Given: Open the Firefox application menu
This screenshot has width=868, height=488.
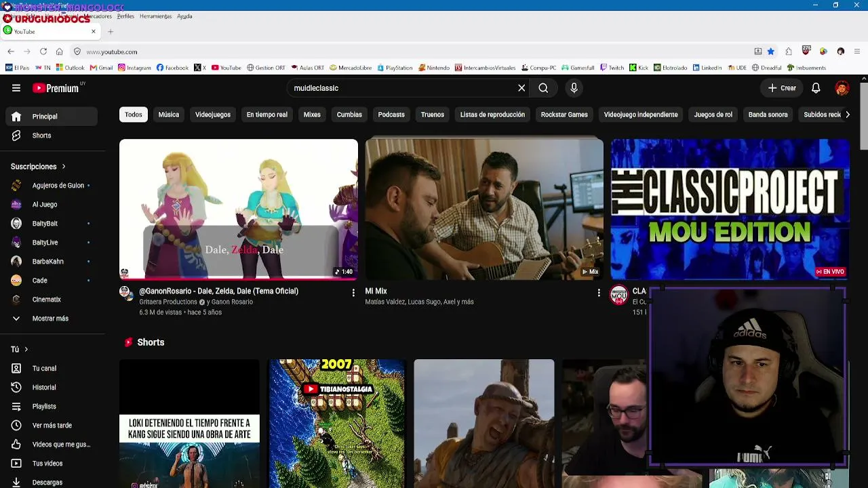Looking at the screenshot, I should coord(858,52).
